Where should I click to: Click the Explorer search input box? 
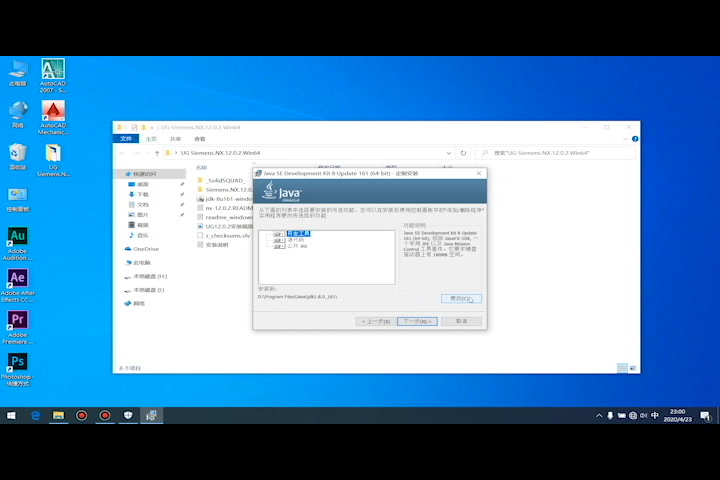pos(560,153)
